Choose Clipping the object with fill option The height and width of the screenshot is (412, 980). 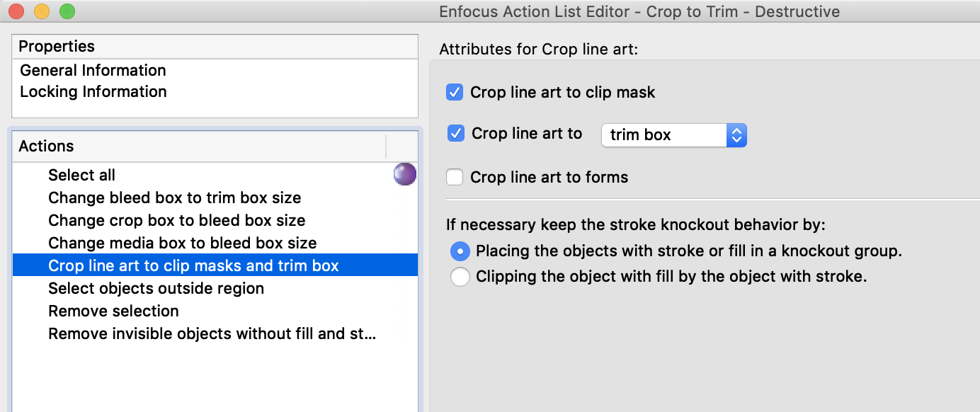pos(460,276)
